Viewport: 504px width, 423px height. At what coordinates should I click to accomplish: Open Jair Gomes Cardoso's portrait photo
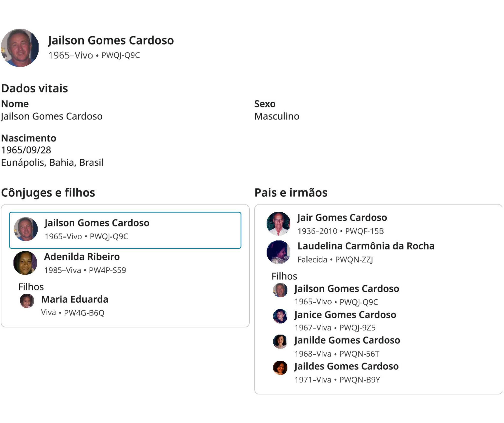278,224
